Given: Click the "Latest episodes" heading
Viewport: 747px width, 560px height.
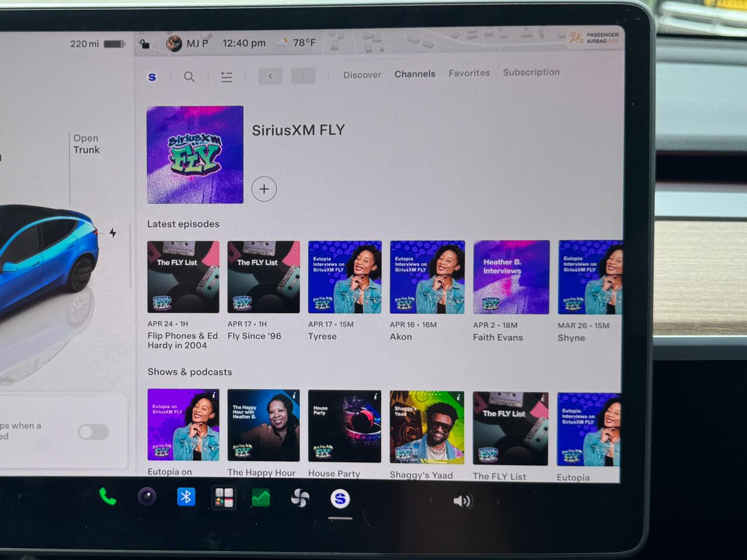Looking at the screenshot, I should coord(183,224).
